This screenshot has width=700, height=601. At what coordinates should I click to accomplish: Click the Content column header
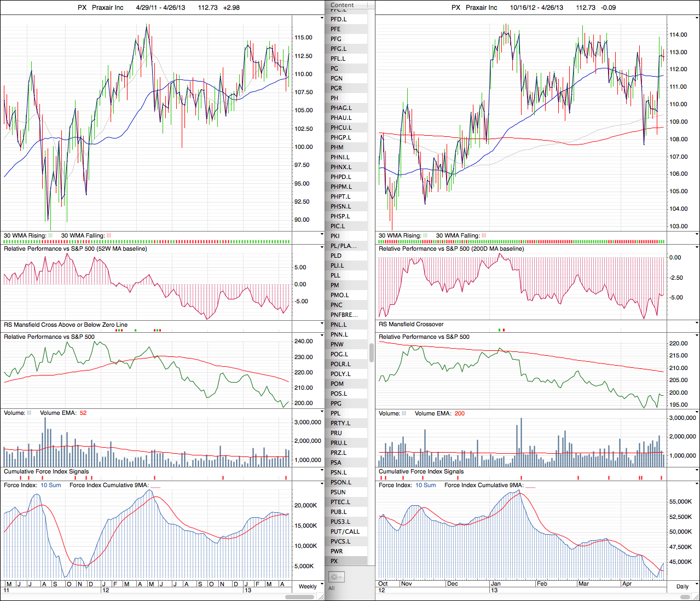pyautogui.click(x=342, y=5)
